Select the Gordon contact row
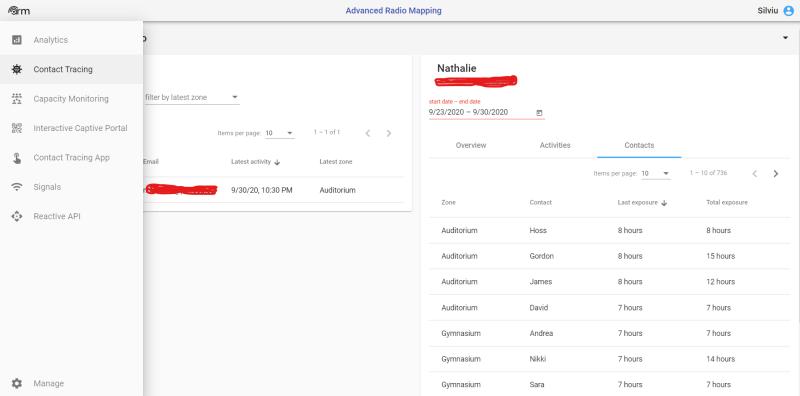Image resolution: width=800 pixels, height=396 pixels. [610, 256]
